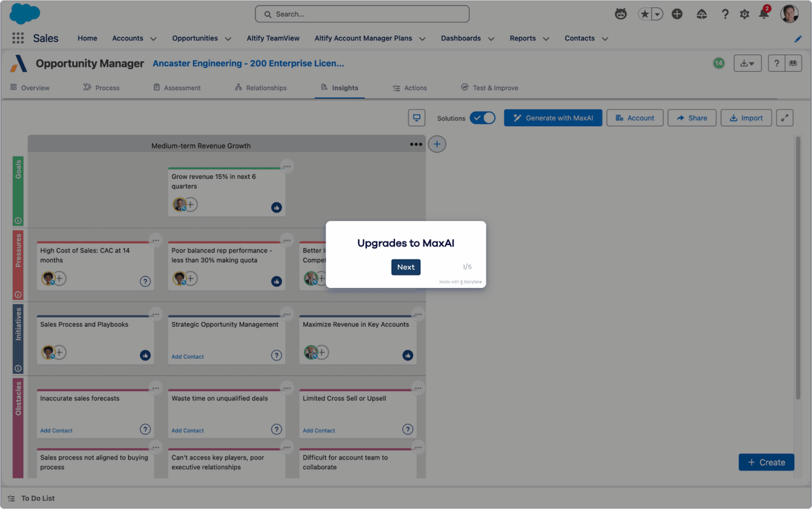812x509 pixels.
Task: Click thumbs-up on Maximize Revenue in Key Accounts
Action: tap(407, 355)
